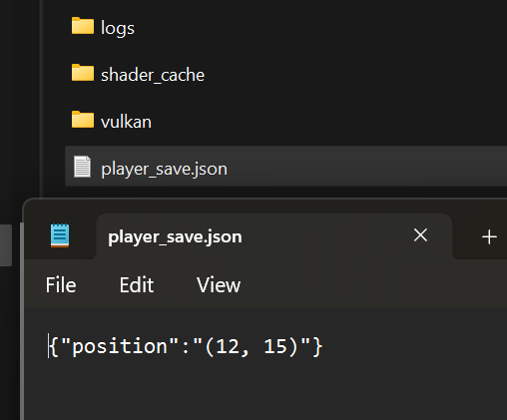Switch to the player_save.json tab
The image size is (507, 420).
tap(175, 236)
